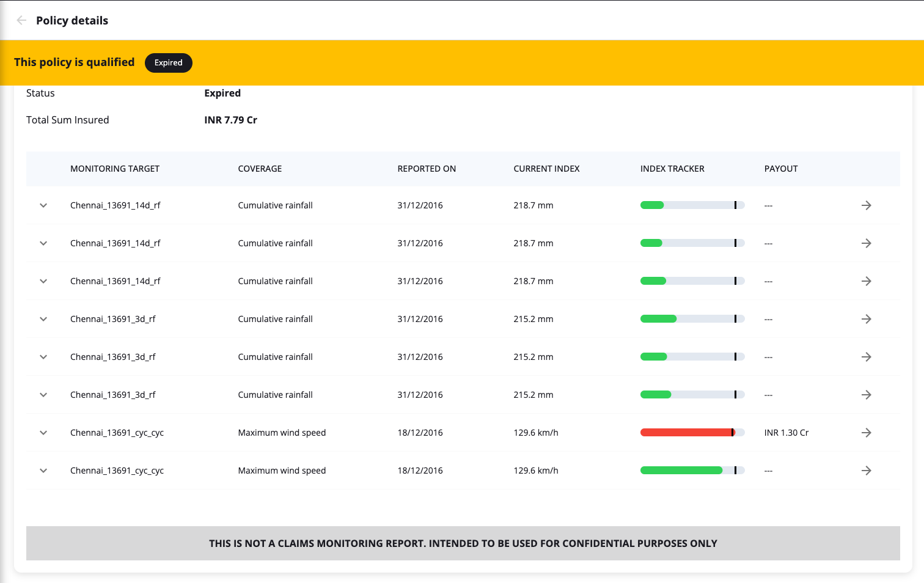Image resolution: width=924 pixels, height=583 pixels.
Task: Open details arrow for third Chennai_13691_3d_rf row
Action: tap(866, 395)
